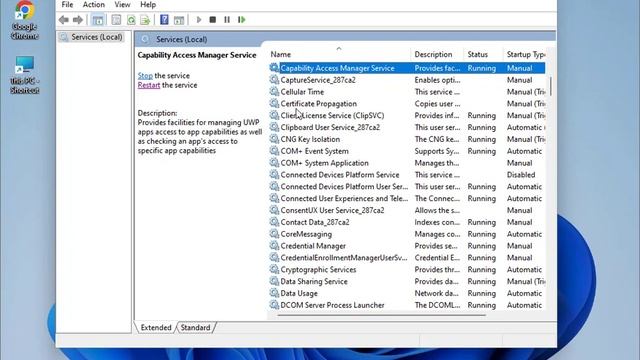The height and width of the screenshot is (360, 640).
Task: Sort by Startup Type column header
Action: (x=525, y=54)
